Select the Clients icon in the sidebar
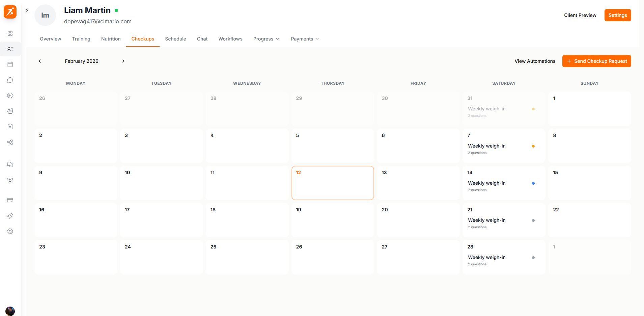The image size is (644, 316). coord(10,49)
